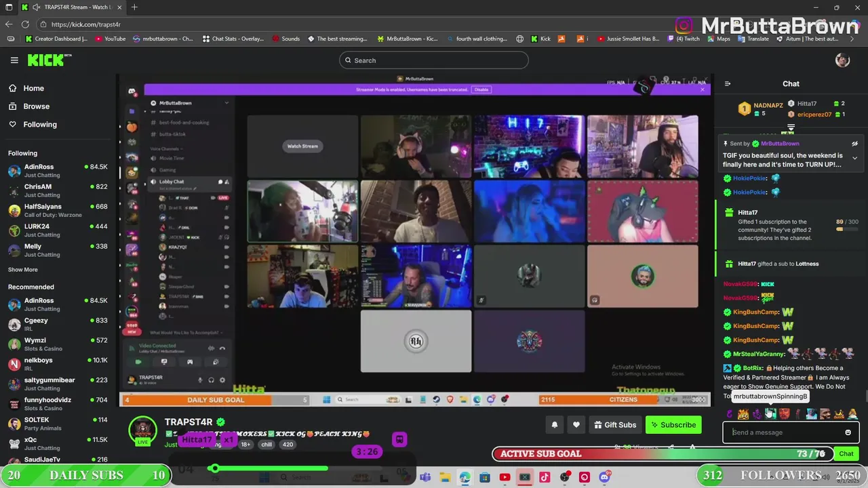Image resolution: width=868 pixels, height=488 pixels.
Task: Open Melly channel
Action: click(x=58, y=250)
